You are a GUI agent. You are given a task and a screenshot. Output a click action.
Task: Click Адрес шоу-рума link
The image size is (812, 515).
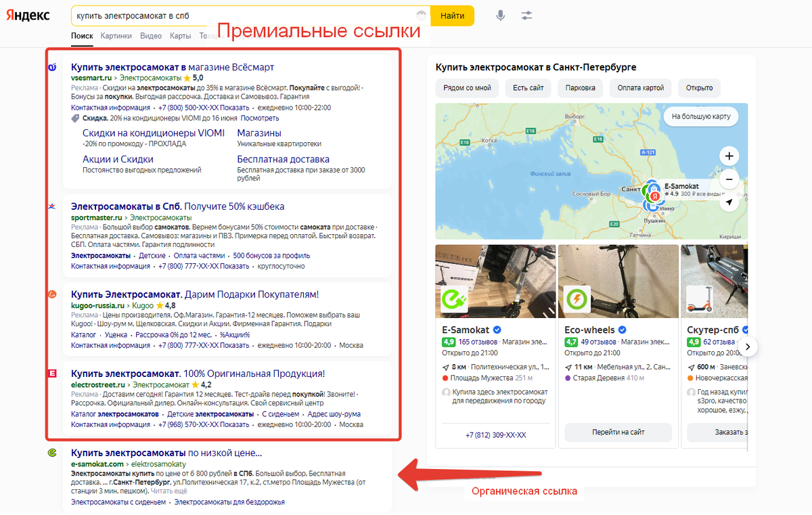pyautogui.click(x=334, y=413)
